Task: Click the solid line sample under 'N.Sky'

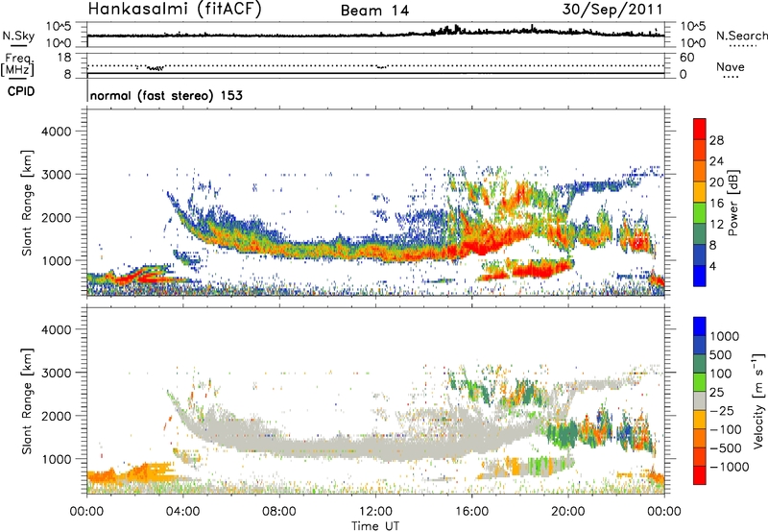Action: (x=18, y=45)
